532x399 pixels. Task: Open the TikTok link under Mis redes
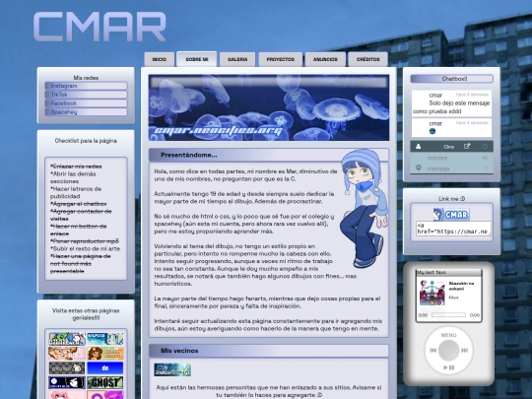click(86, 95)
